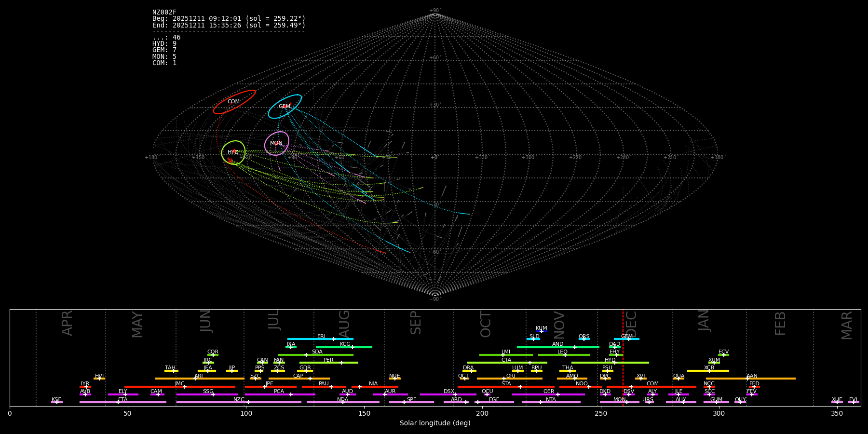Click the green HYD radiant ellipse on sky map
Image resolution: width=868 pixels, height=434 pixels.
tap(233, 152)
